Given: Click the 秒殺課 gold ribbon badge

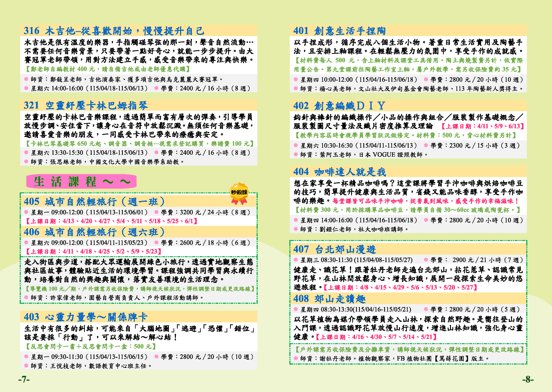Looking at the screenshot, I should tap(239, 193).
